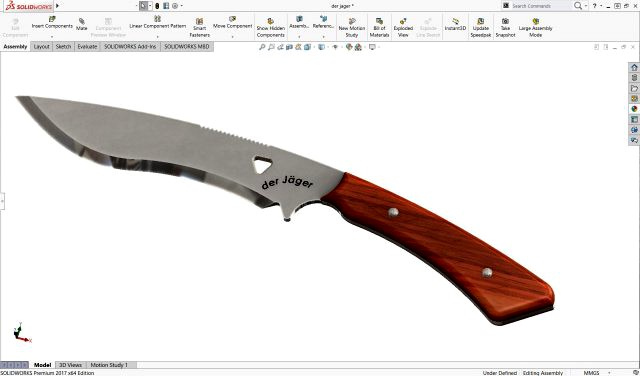Select the Model bottom tab

coord(42,365)
